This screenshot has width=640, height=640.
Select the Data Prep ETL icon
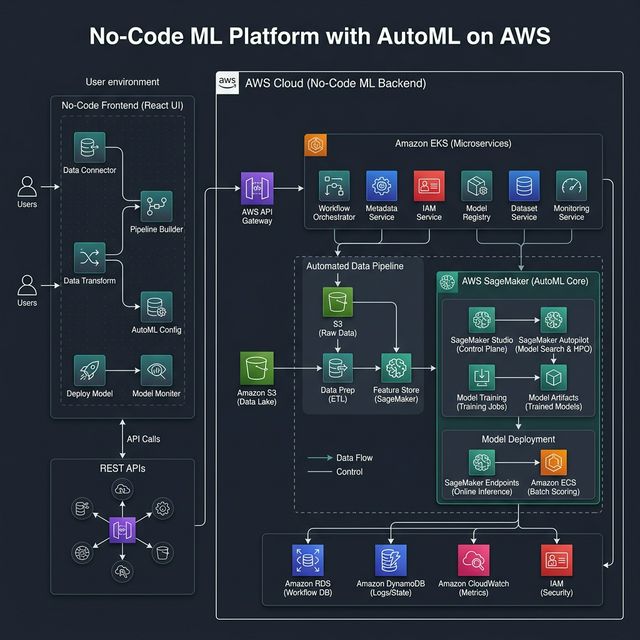pos(338,368)
